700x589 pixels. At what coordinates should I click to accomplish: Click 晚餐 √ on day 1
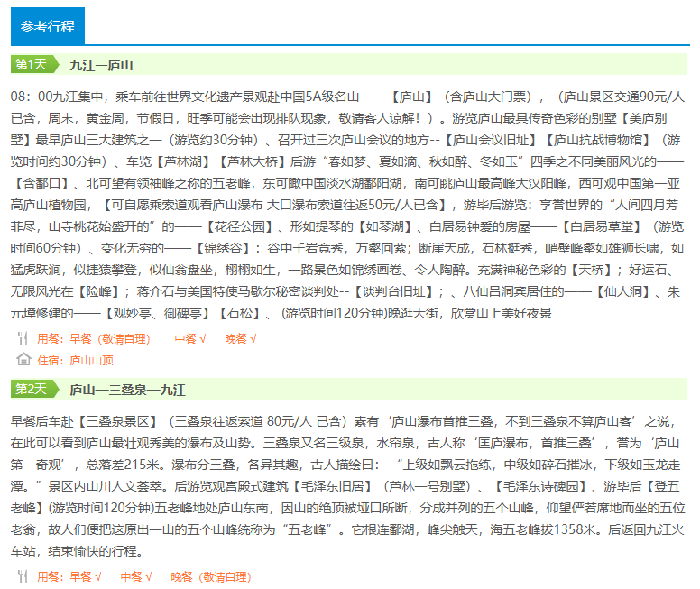(241, 339)
